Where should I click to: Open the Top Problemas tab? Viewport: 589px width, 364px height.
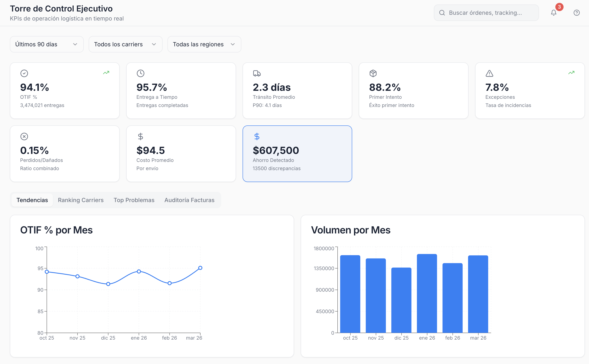[134, 200]
